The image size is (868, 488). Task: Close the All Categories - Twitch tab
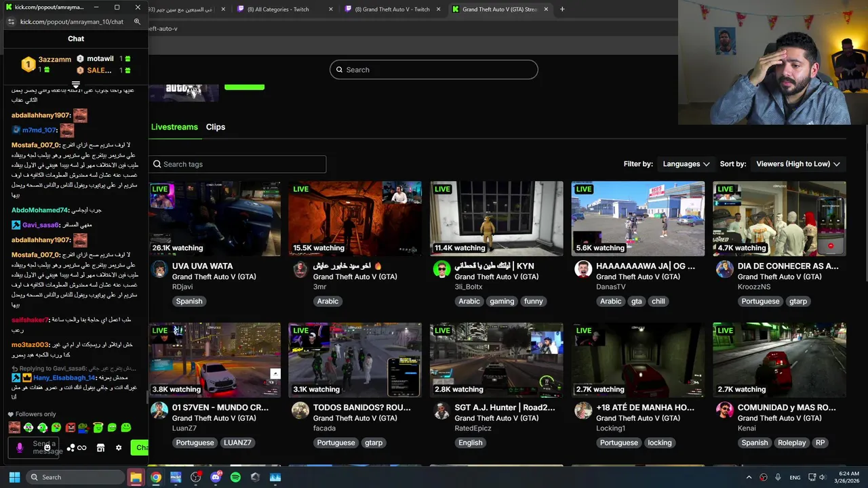[331, 9]
